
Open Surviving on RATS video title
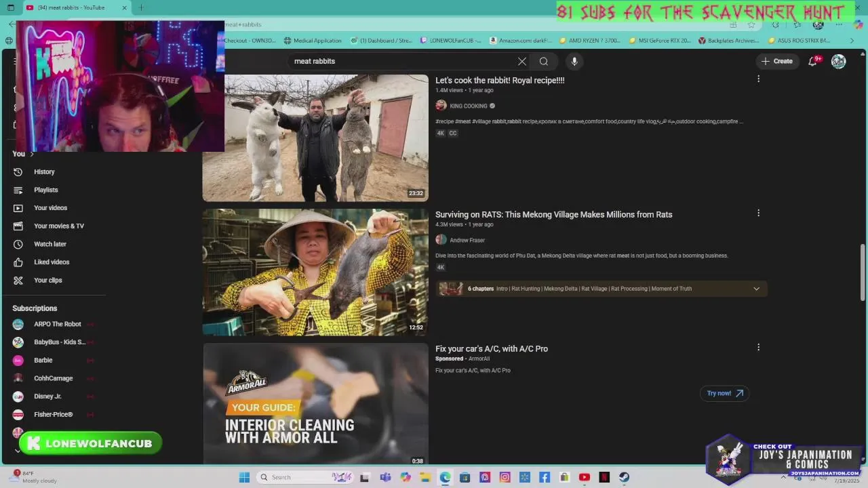pyautogui.click(x=554, y=214)
